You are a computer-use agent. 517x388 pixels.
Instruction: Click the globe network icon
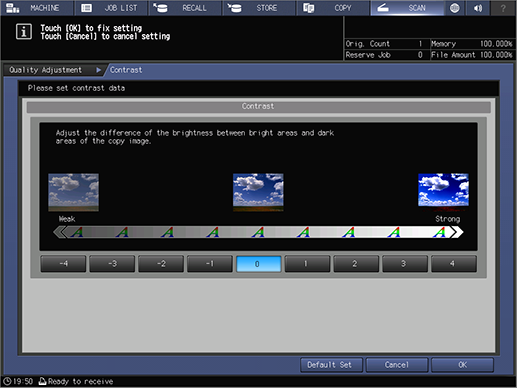(455, 8)
